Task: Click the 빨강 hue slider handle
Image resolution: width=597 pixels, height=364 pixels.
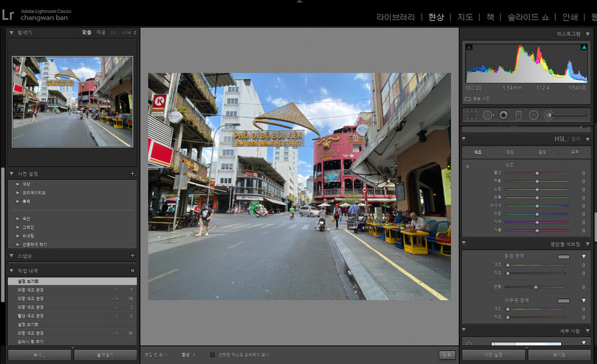Action: tap(537, 173)
